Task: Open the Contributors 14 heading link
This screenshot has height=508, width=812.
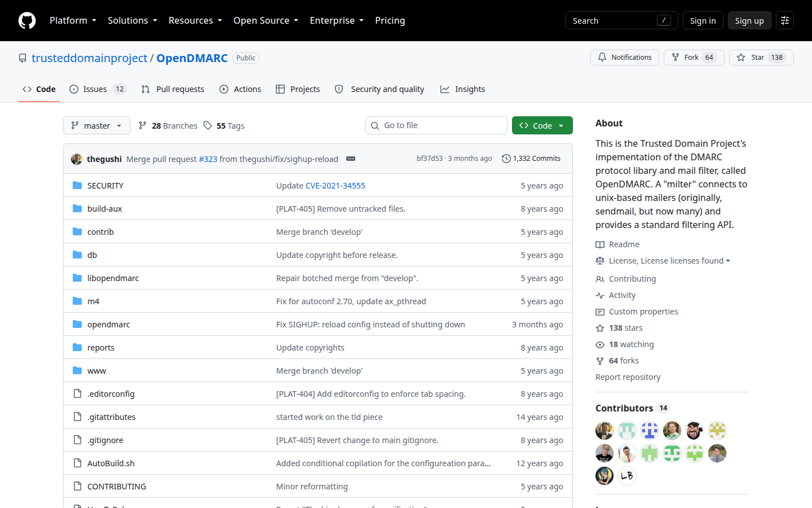Action: pos(632,408)
